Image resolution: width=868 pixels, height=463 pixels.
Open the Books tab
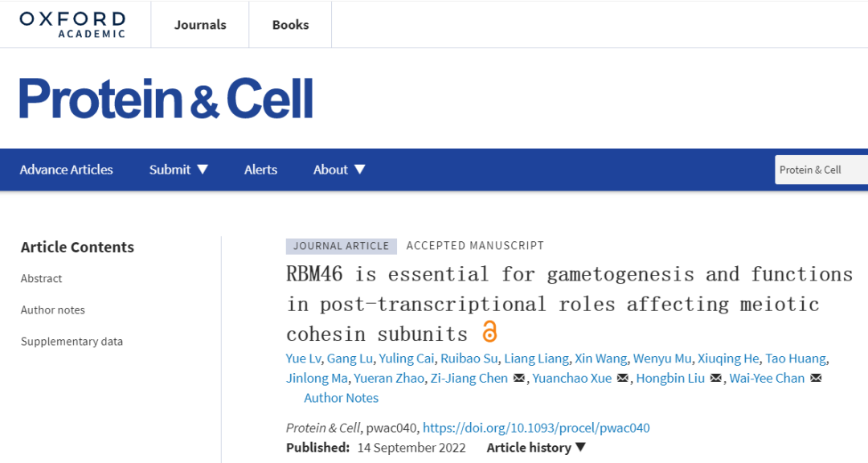(x=290, y=24)
